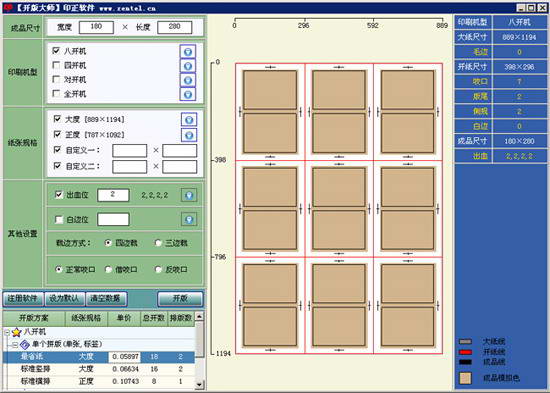Click the 设为默认 button
Screen dimensions: 550x393
(65, 299)
